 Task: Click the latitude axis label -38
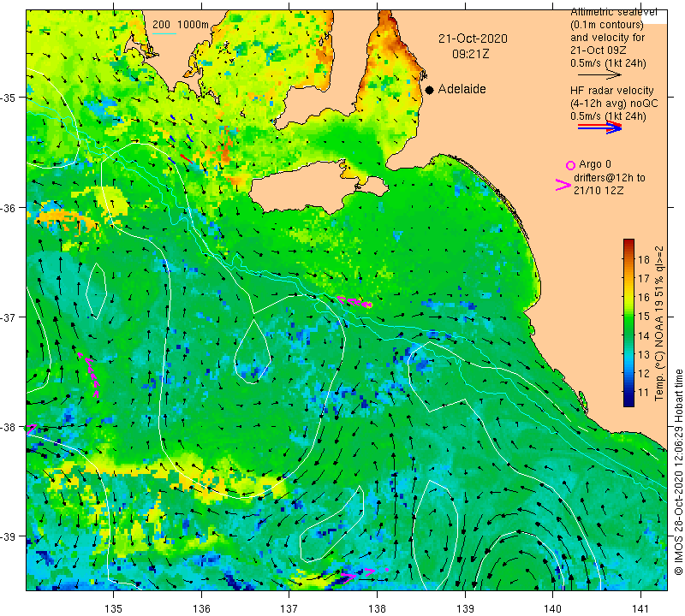[x=8, y=427]
